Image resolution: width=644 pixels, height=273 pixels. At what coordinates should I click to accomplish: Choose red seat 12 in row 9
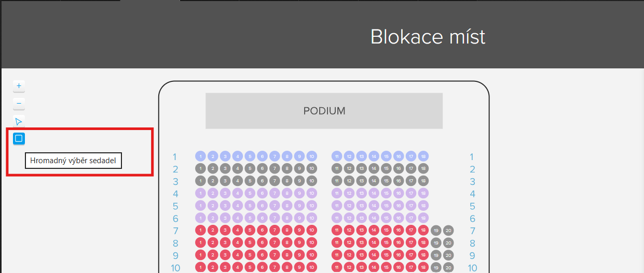349,255
